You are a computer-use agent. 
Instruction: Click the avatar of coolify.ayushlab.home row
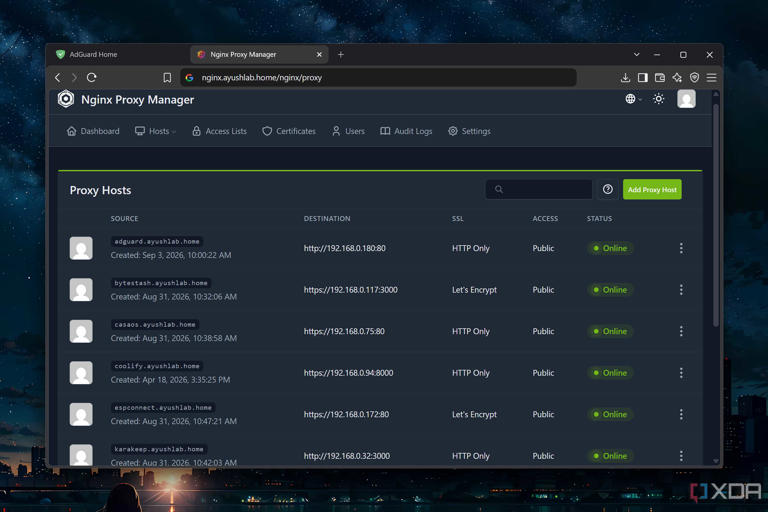(x=81, y=373)
